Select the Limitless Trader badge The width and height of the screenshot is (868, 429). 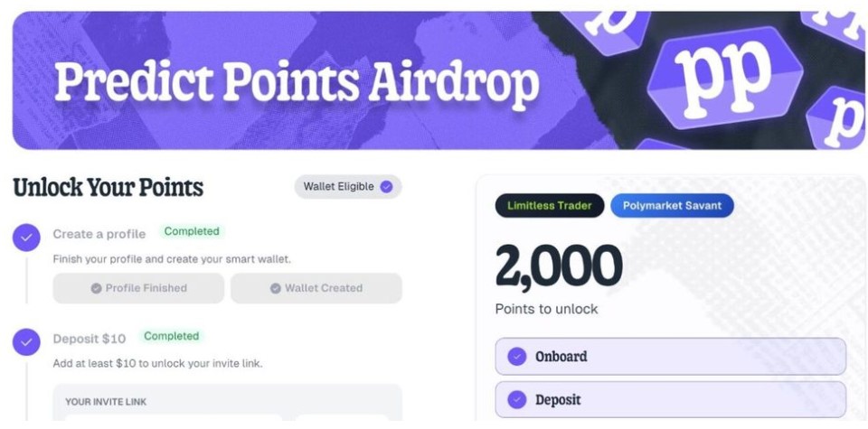point(549,206)
